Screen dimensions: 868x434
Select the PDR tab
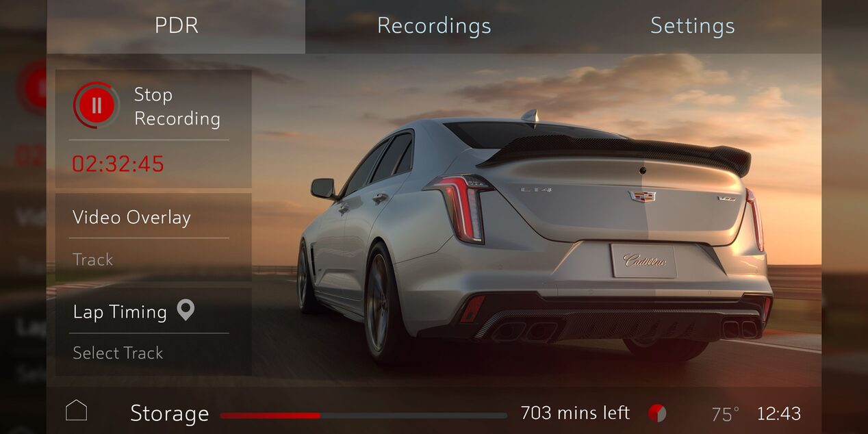click(176, 26)
